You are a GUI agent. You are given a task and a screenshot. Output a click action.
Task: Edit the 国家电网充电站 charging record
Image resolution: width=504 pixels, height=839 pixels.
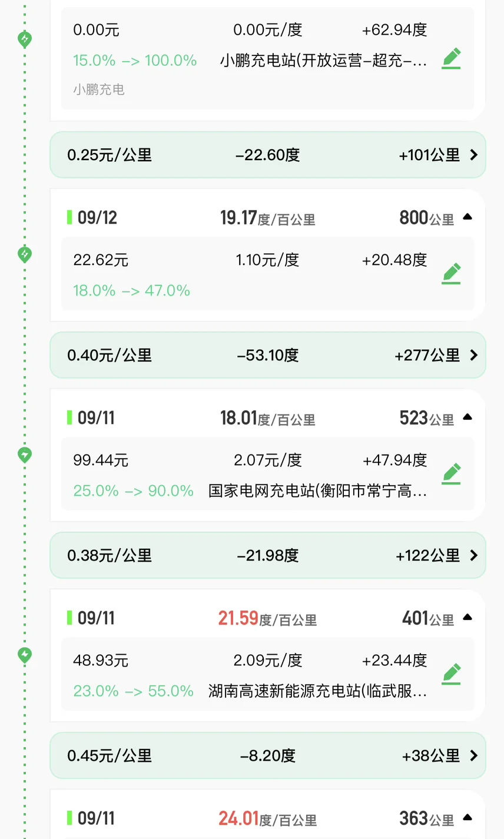[x=451, y=474]
